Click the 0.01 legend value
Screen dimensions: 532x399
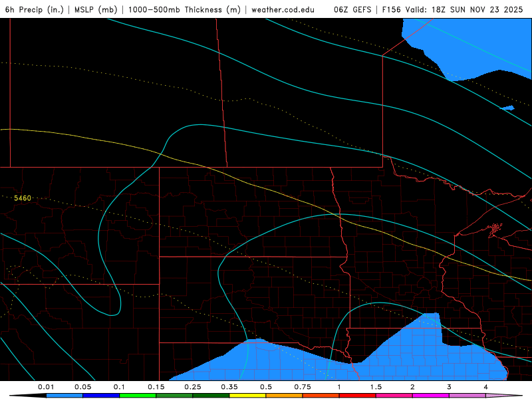[46, 387]
